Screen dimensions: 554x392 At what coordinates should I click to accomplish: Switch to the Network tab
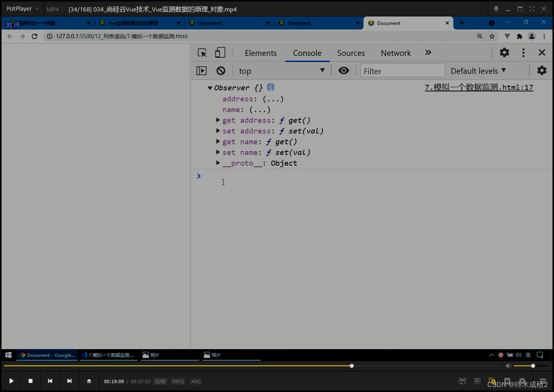(x=396, y=53)
